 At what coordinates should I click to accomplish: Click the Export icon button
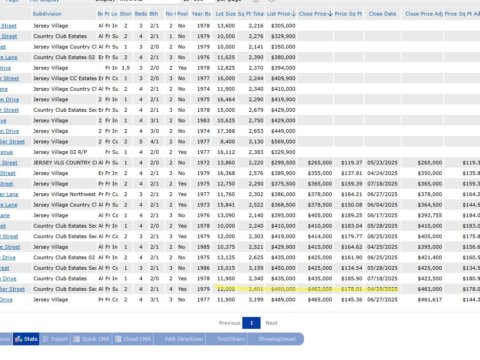tap(55, 339)
